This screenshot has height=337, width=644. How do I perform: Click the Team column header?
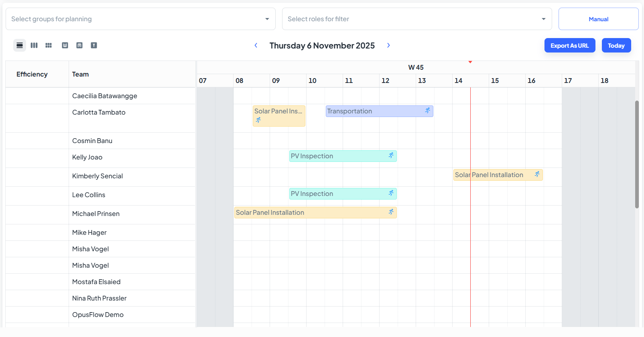point(80,74)
